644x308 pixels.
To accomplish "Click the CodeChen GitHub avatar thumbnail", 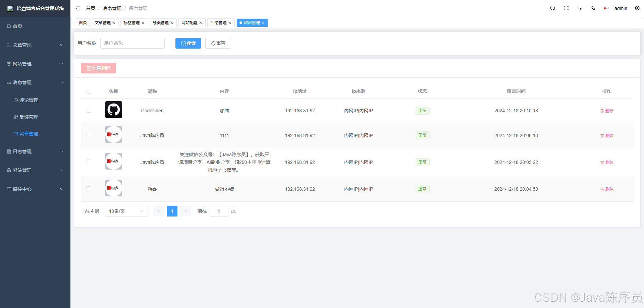I will (114, 110).
